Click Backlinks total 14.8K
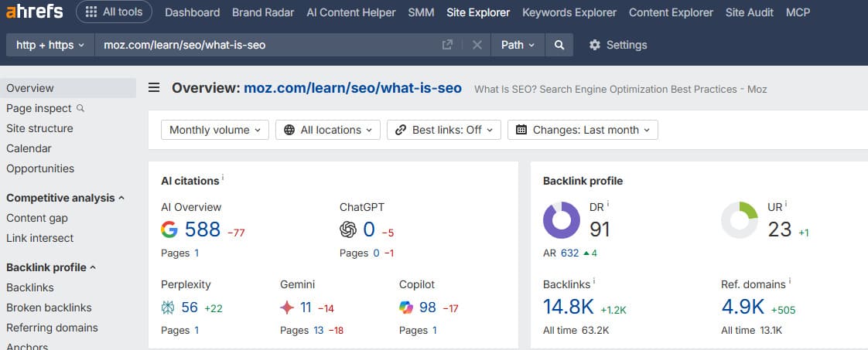The height and width of the screenshot is (350, 868). (569, 306)
